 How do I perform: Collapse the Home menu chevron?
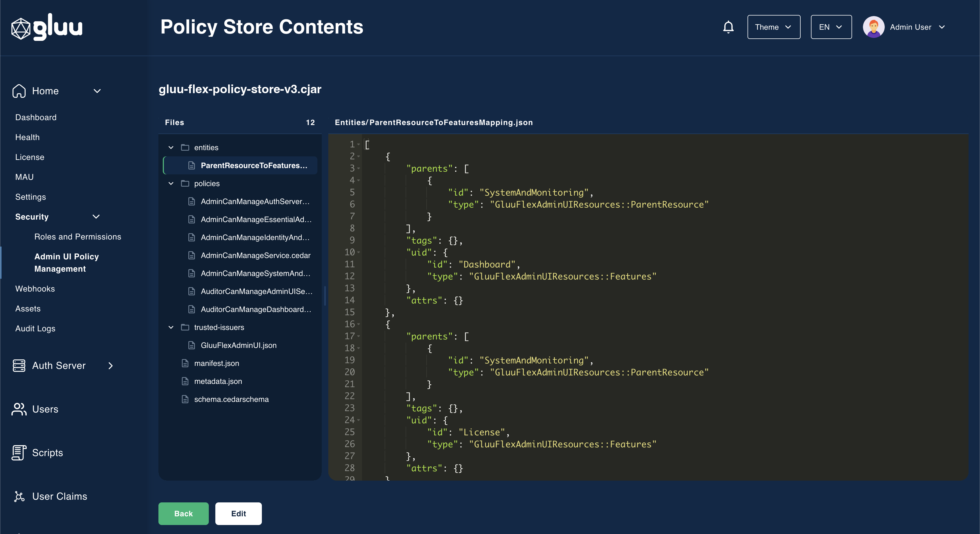click(97, 91)
